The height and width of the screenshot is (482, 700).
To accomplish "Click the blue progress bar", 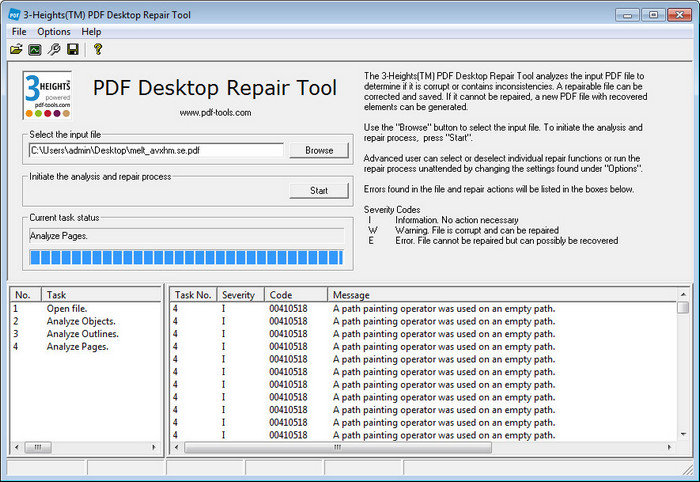I will pyautogui.click(x=187, y=258).
